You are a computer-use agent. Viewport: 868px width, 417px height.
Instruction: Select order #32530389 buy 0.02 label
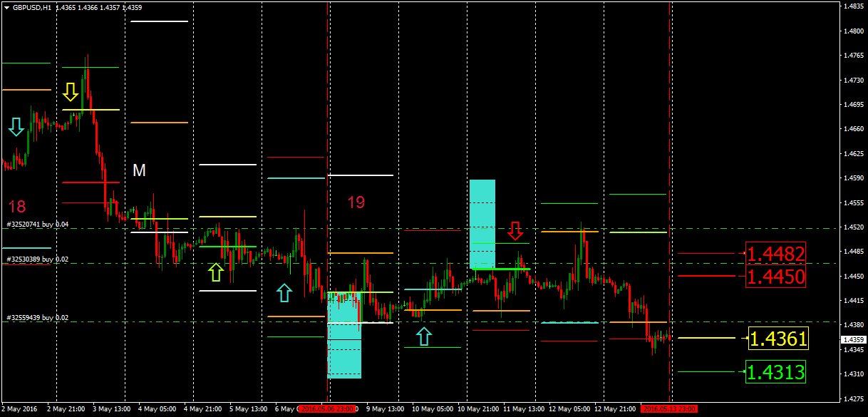[38, 259]
